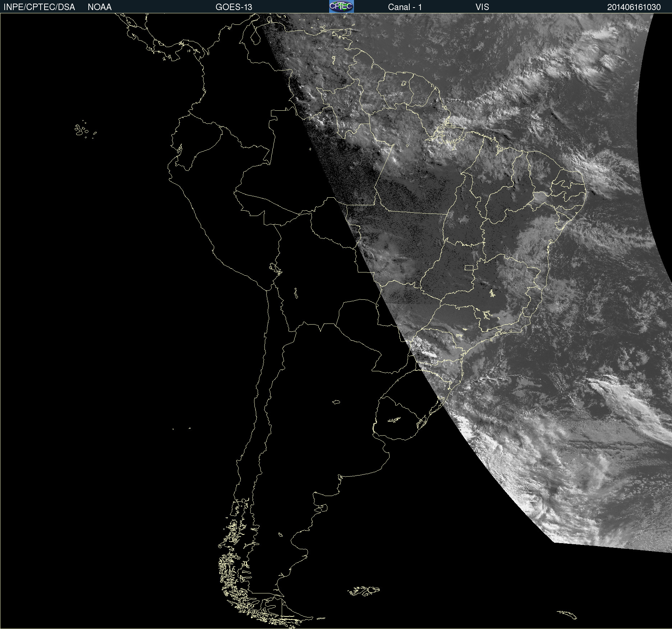Click the VIS channel label
Image resolution: width=672 pixels, height=629 pixels.
(x=482, y=7)
